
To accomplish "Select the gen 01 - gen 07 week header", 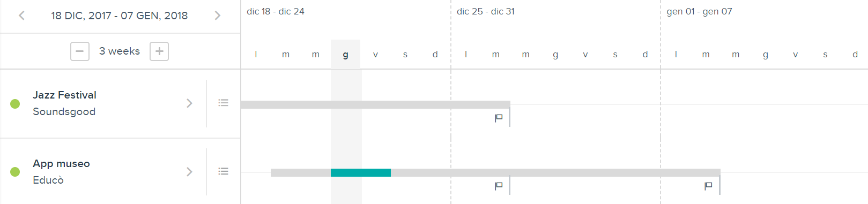I will [699, 12].
